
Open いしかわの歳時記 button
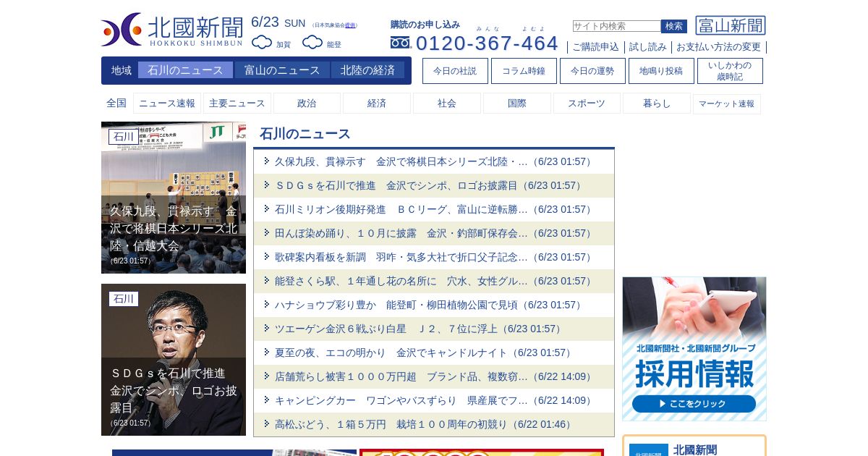[x=730, y=71]
